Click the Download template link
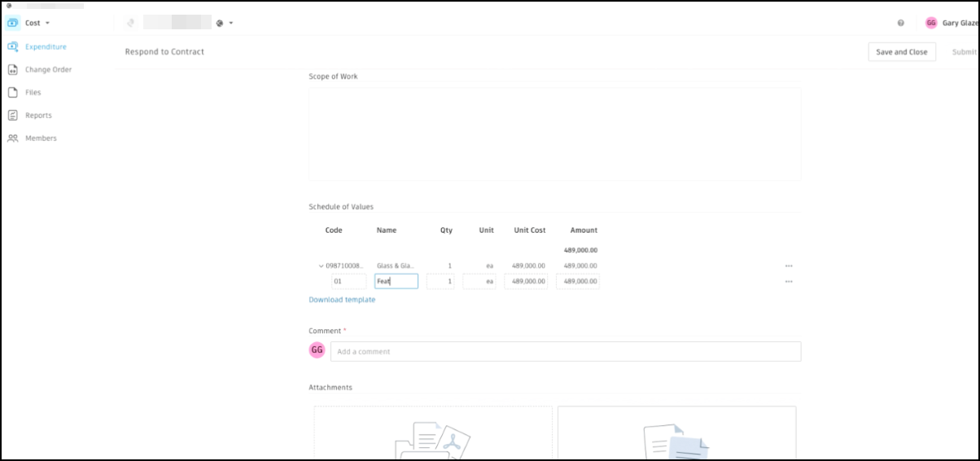The width and height of the screenshot is (980, 461). pos(342,300)
